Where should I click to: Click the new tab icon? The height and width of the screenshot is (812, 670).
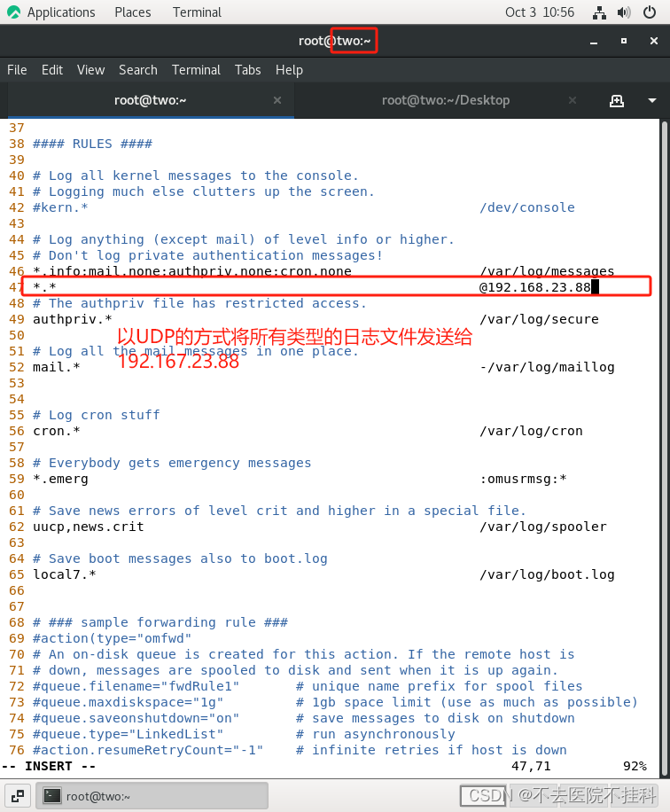pyautogui.click(x=616, y=100)
